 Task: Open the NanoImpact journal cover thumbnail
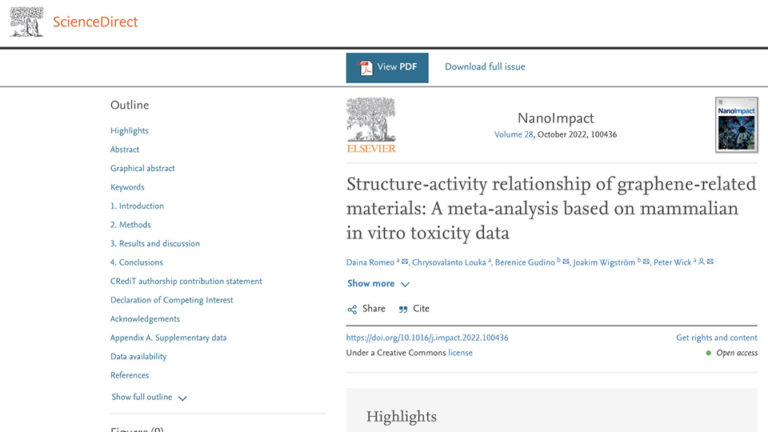736,125
